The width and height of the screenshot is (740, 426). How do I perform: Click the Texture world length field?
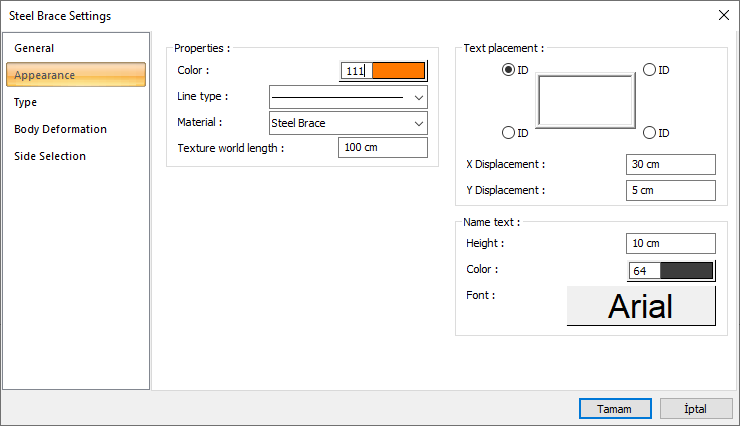383,148
